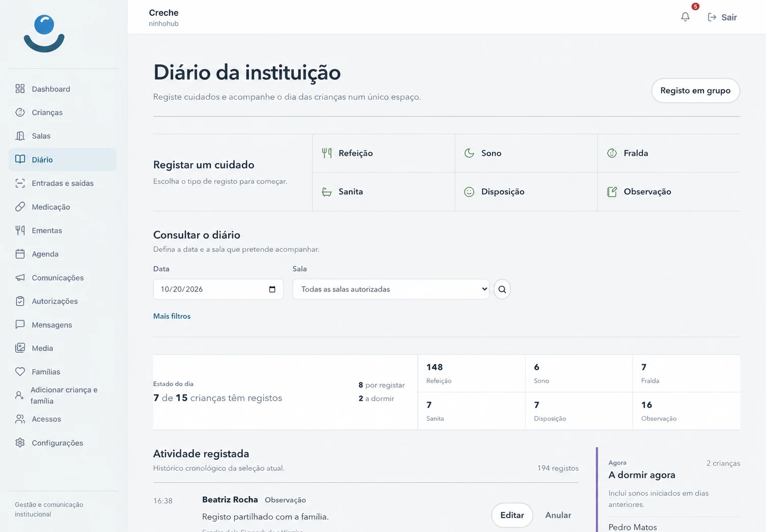Navigate to Acessos in the sidebar

(x=62, y=419)
